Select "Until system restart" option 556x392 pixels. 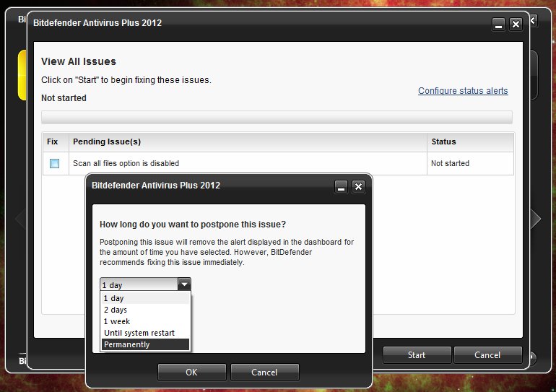pyautogui.click(x=145, y=333)
